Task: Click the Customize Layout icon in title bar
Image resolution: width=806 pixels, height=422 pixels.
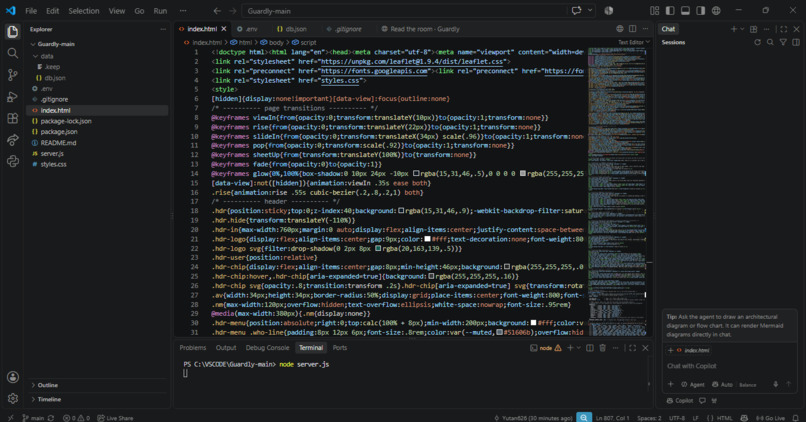Action: 654,10
